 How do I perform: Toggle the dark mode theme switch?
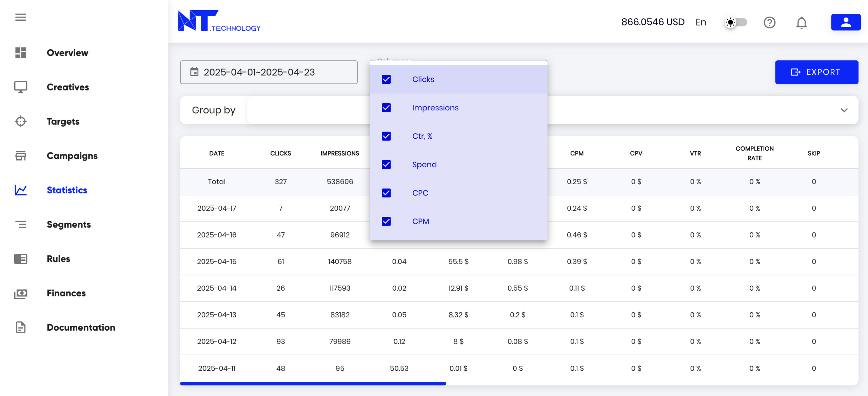pyautogui.click(x=736, y=22)
